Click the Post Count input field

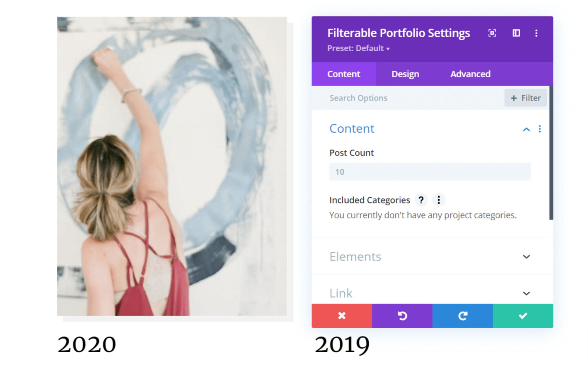(430, 172)
